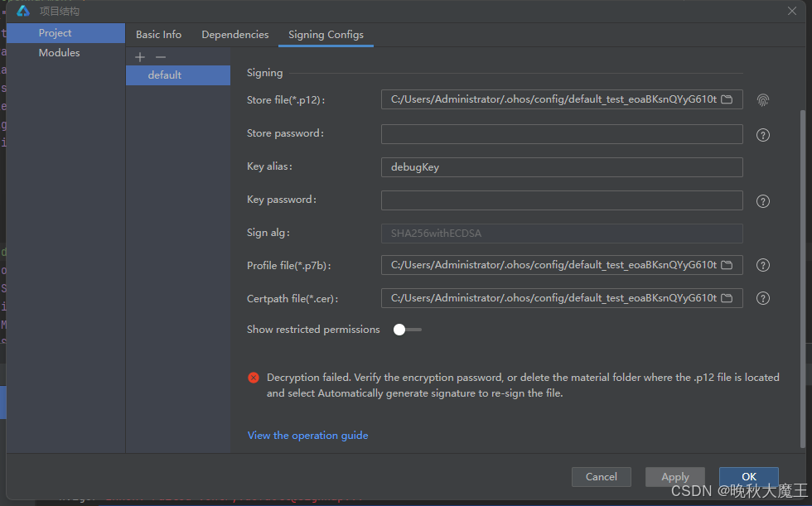Click the Store file path field
Image resolution: width=812 pixels, height=506 pixels.
tap(562, 99)
